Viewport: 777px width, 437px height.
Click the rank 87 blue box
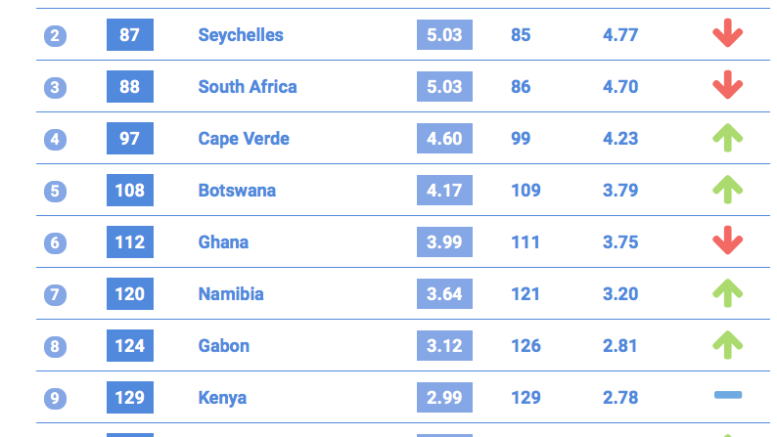130,35
